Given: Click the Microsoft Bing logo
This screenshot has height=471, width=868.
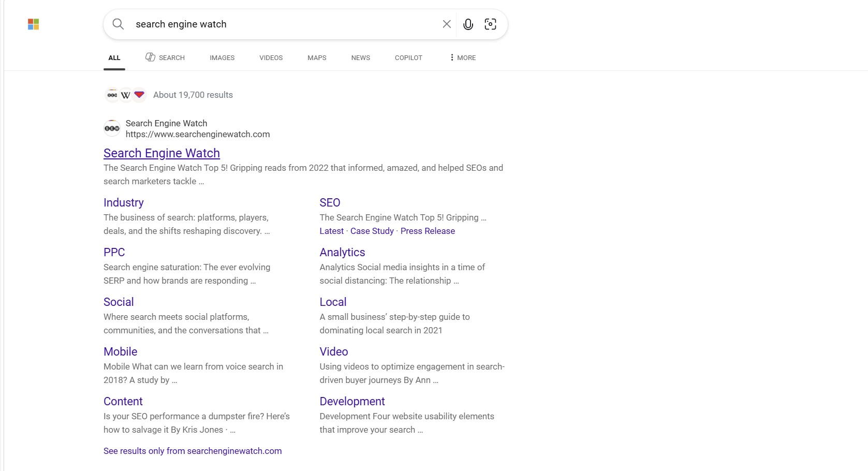Looking at the screenshot, I should tap(34, 24).
